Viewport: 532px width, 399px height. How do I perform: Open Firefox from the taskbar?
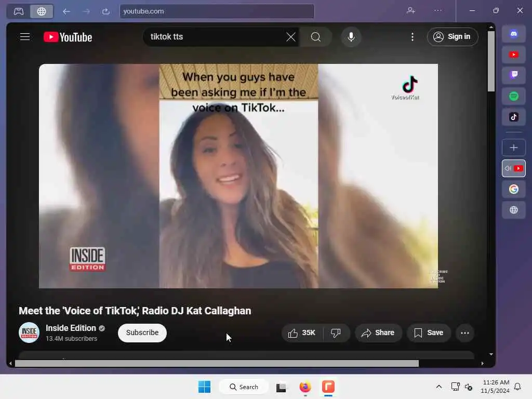point(305,387)
